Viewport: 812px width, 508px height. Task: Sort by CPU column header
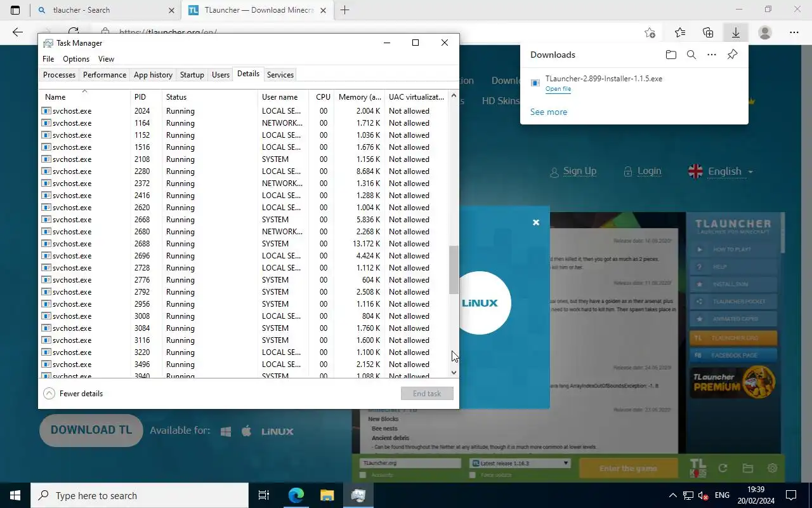323,97
